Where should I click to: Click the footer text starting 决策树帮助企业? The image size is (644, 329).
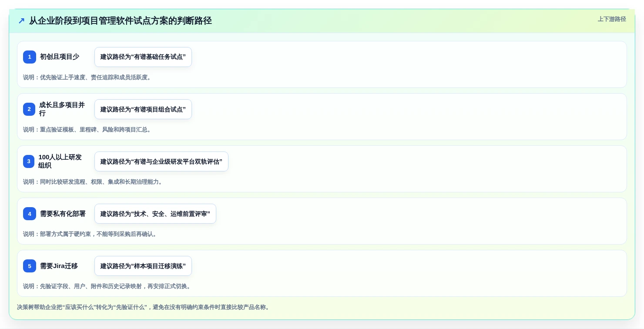tap(144, 307)
